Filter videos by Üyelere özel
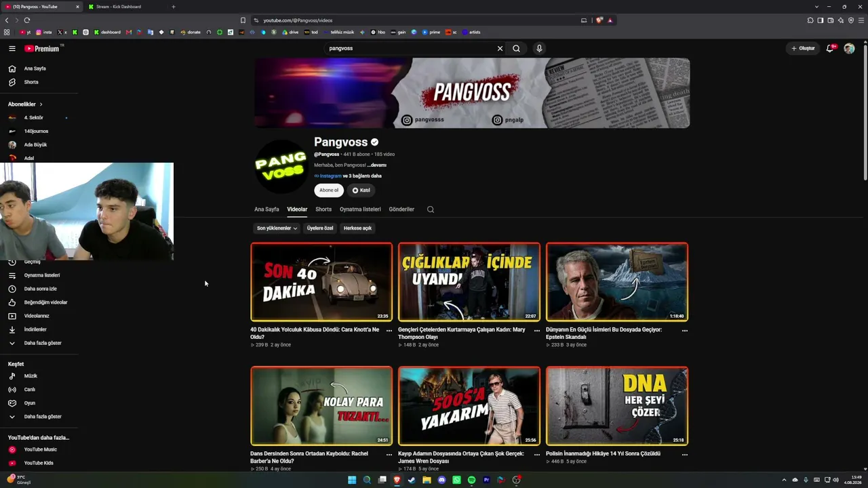The image size is (868, 488). [320, 228]
